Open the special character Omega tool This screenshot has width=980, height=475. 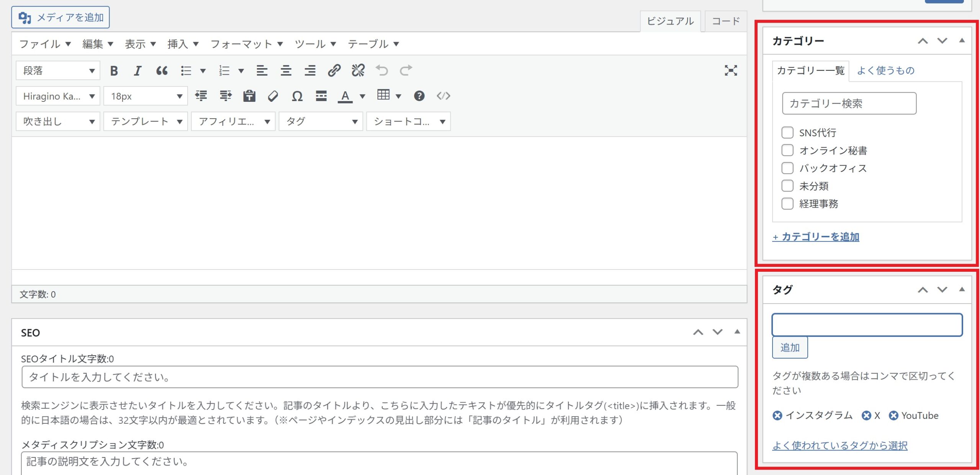tap(297, 96)
